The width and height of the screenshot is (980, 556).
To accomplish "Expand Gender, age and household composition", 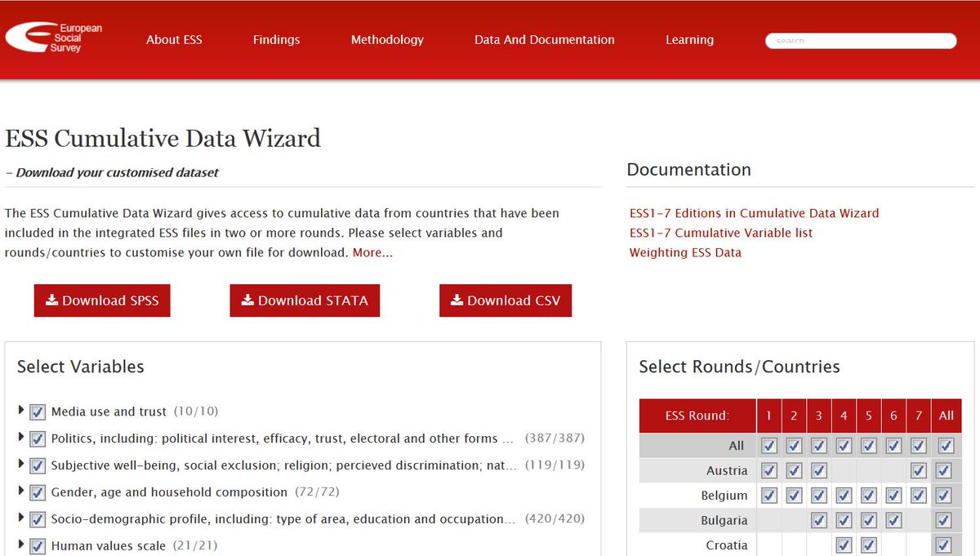I will (21, 492).
